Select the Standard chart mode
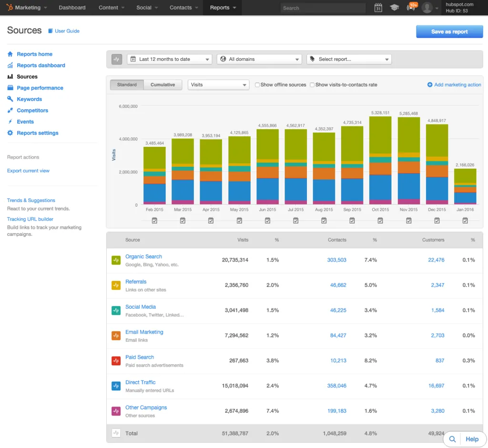 [x=127, y=85]
